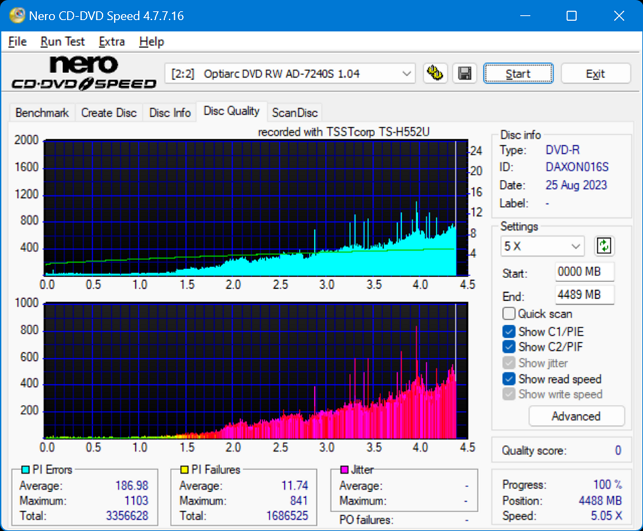Toggle the Show jitter checkbox
The image size is (643, 531).
508,363
